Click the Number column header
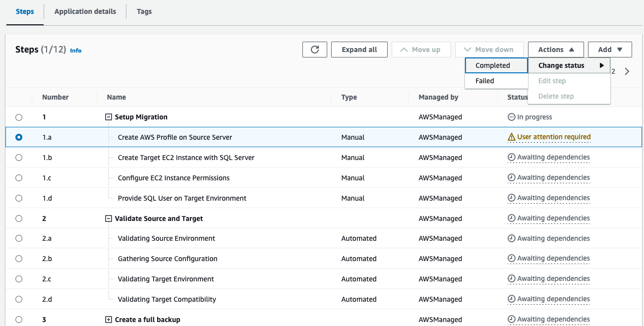This screenshot has width=644, height=326. click(x=56, y=97)
